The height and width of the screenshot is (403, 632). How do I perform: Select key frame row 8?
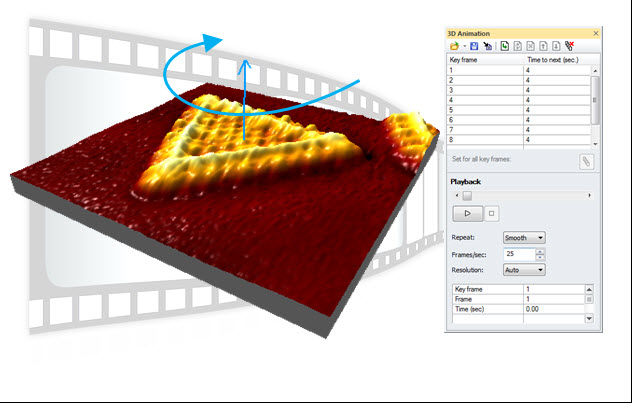click(519, 140)
